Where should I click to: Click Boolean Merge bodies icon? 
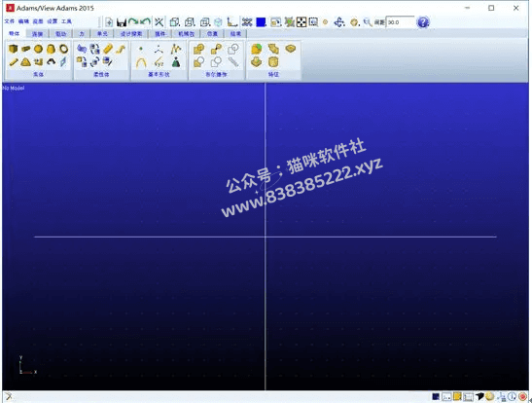[216, 50]
